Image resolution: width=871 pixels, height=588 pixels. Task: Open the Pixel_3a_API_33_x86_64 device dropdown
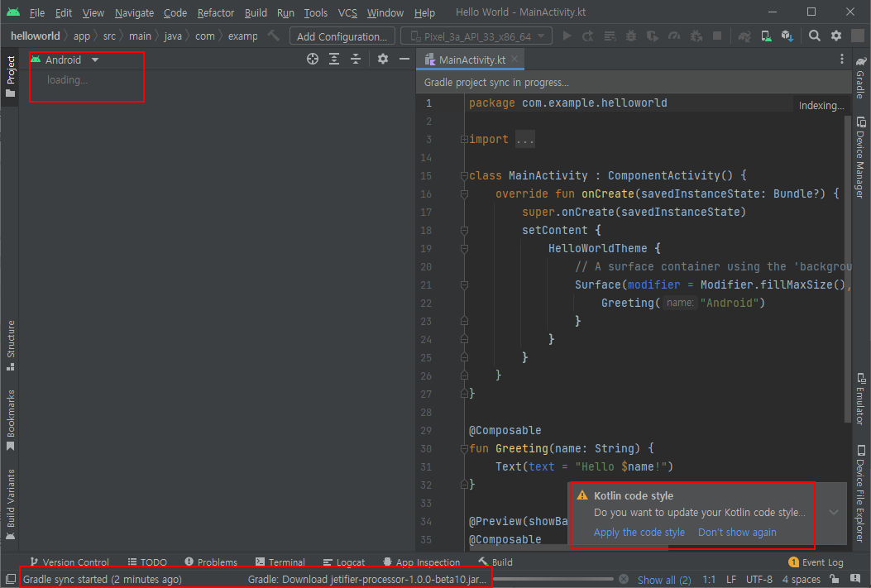point(476,36)
